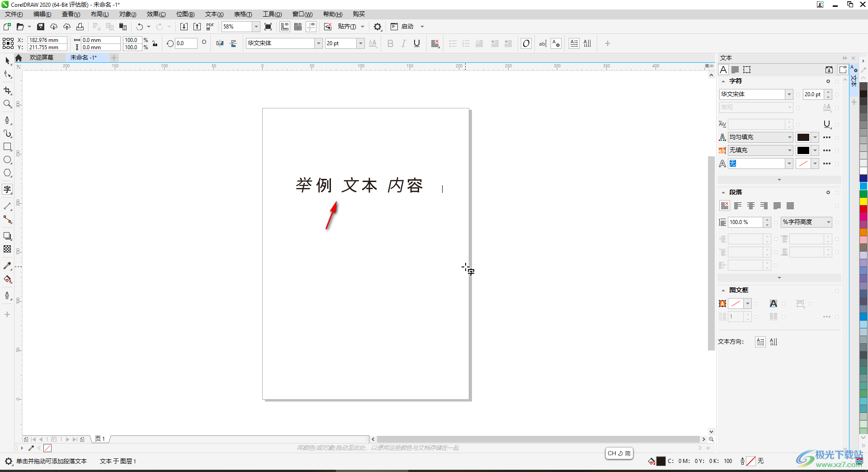Select the Text tool (字)
The width and height of the screenshot is (868, 472).
(x=7, y=189)
